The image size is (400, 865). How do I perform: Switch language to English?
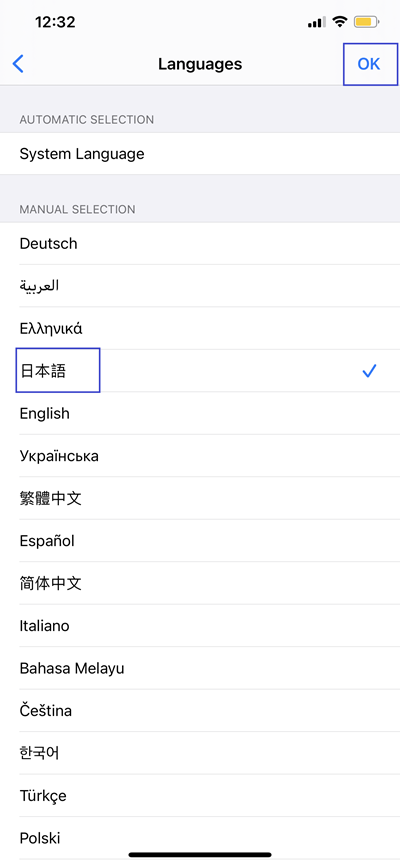(x=200, y=414)
